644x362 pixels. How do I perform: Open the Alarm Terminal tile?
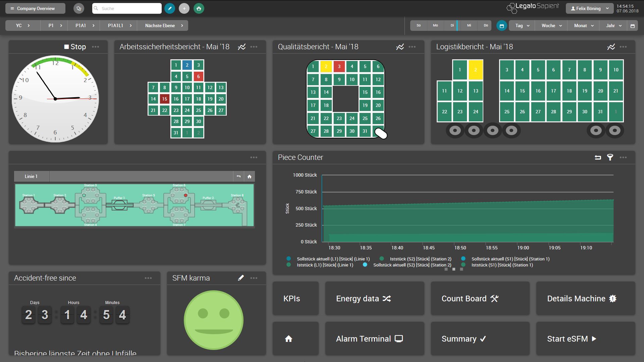pos(375,339)
